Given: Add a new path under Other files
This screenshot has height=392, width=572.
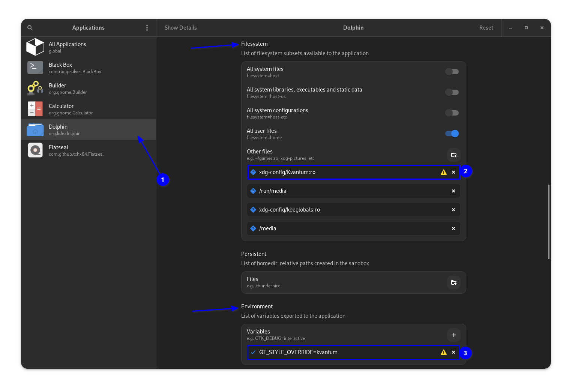Looking at the screenshot, I should (x=453, y=155).
